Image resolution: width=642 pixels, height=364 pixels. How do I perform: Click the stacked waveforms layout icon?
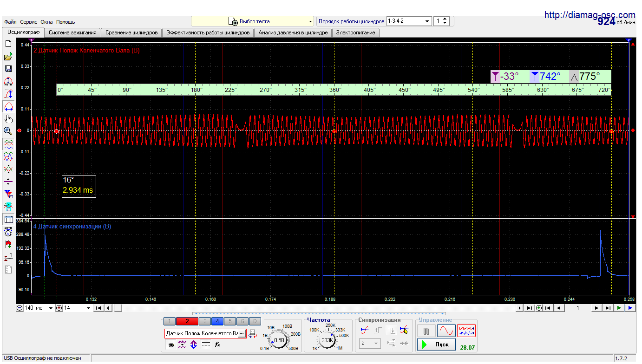[x=8, y=145]
